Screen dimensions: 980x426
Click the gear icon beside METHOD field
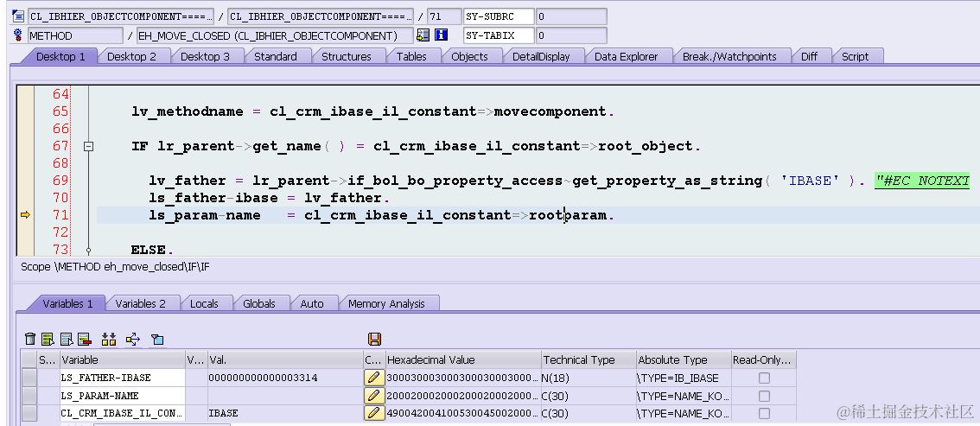(18, 35)
